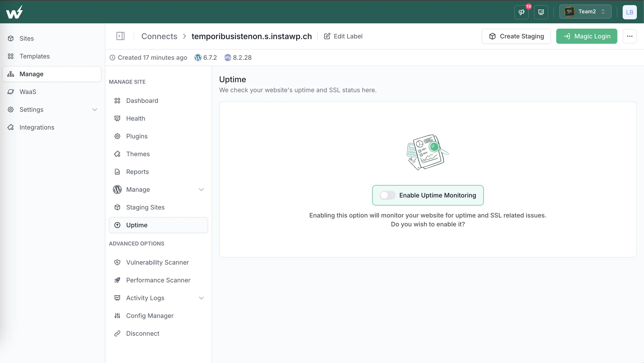Click the Magic Login button
This screenshot has height=363, width=644.
pos(587,36)
